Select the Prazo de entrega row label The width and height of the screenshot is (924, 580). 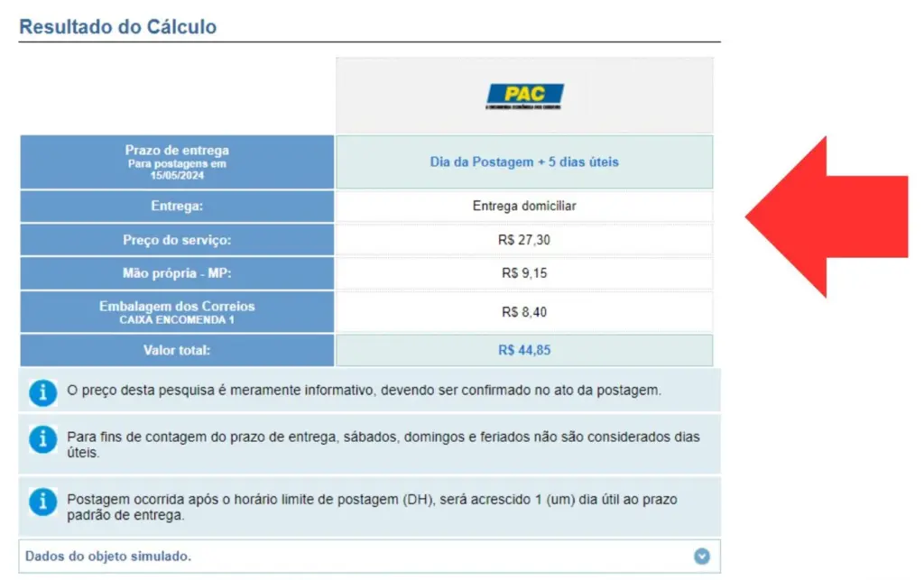click(x=176, y=161)
